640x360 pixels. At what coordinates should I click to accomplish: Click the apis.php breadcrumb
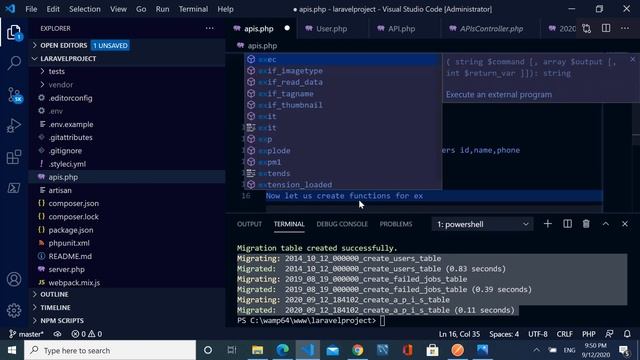(x=257, y=46)
